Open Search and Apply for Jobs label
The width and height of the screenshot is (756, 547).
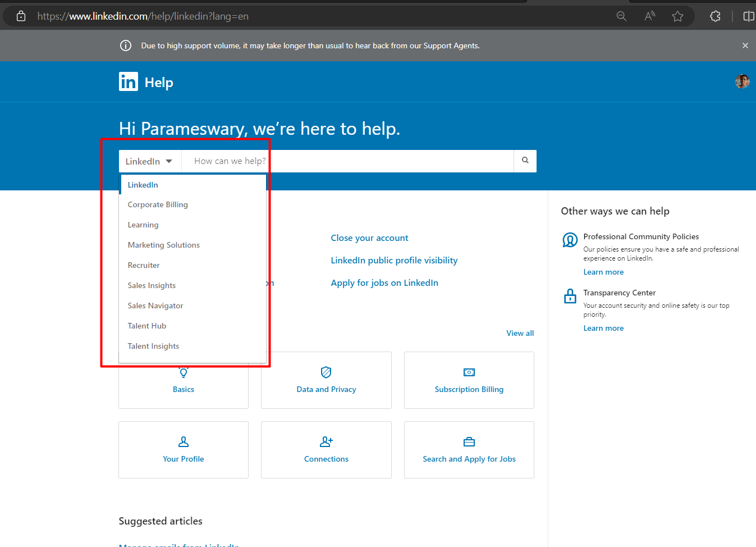tap(469, 459)
